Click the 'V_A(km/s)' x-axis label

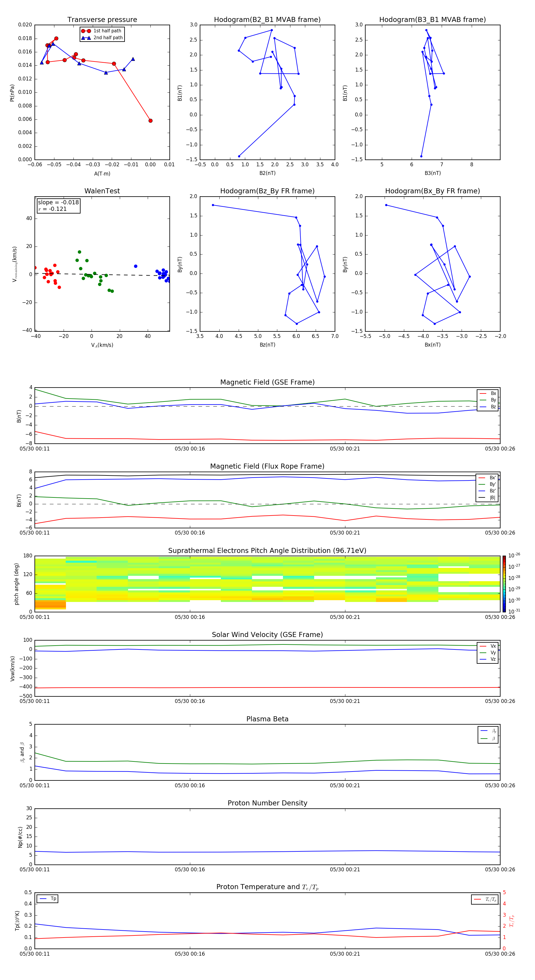pyautogui.click(x=102, y=345)
